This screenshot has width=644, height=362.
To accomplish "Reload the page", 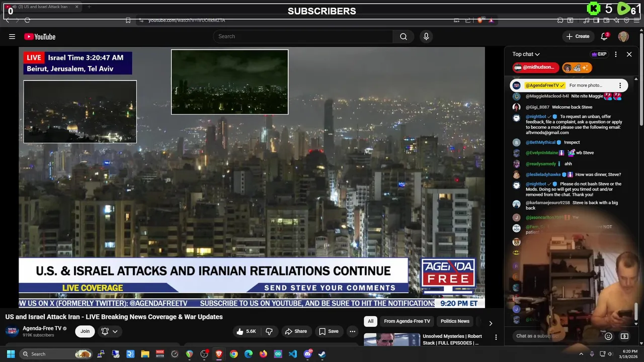I will (x=27, y=20).
